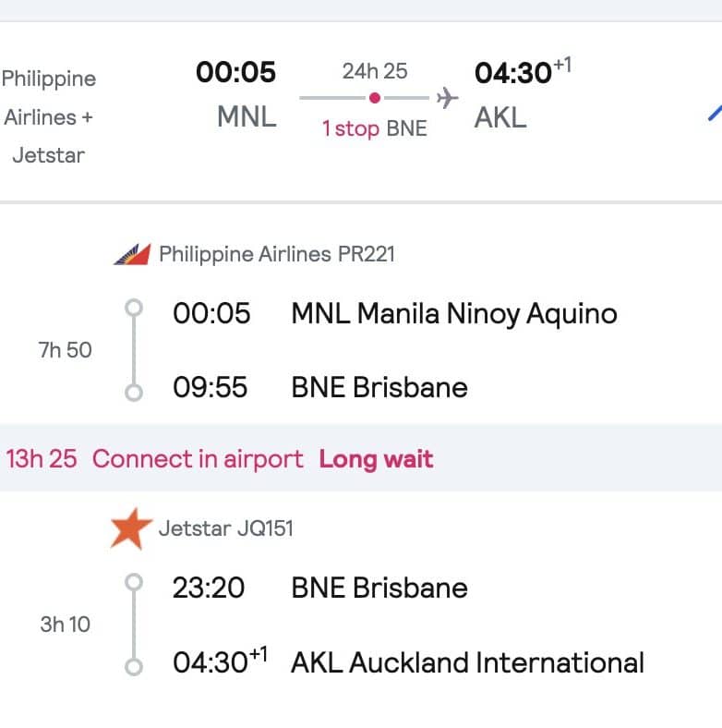Click the 09:55 Brisbane arrival circle marker
This screenshot has width=722, height=728.
click(x=134, y=392)
